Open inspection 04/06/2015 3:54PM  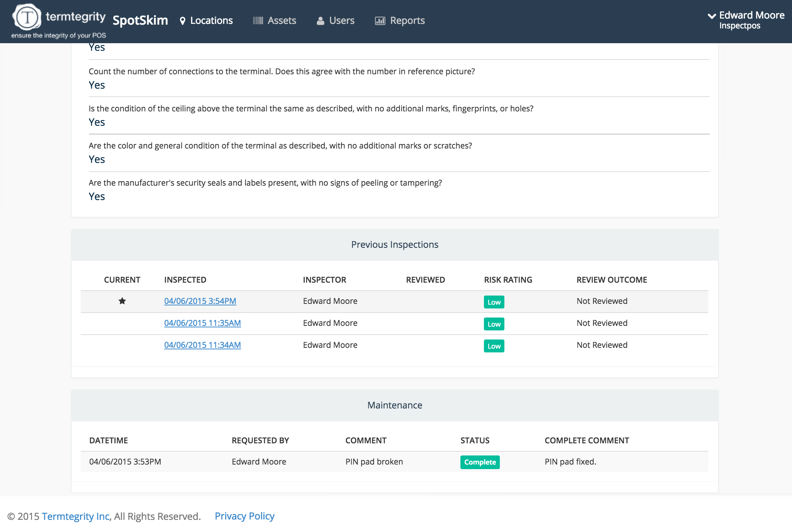point(200,301)
